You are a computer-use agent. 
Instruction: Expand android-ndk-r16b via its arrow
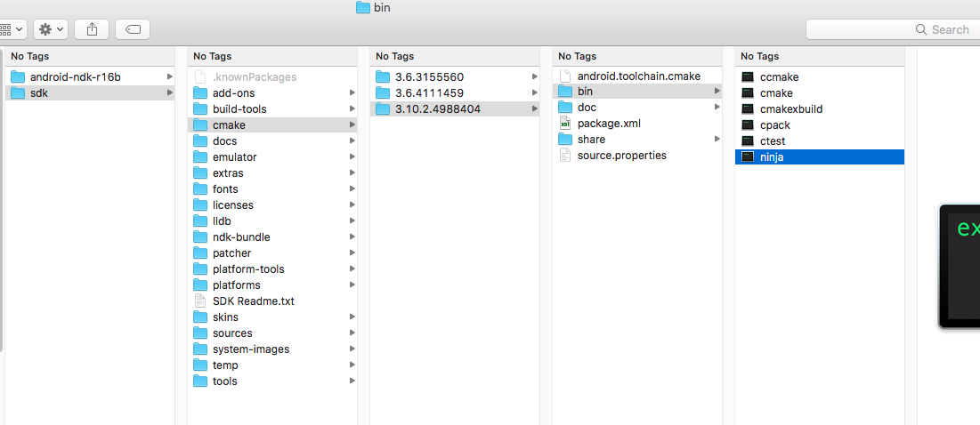click(170, 76)
